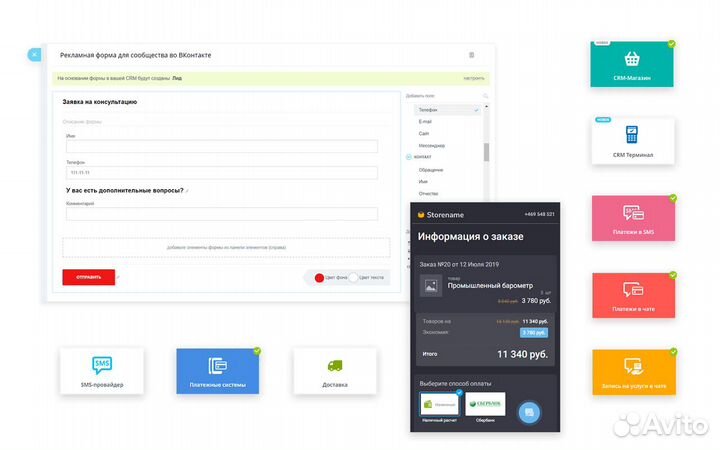Click the Комментарий input field

pyautogui.click(x=220, y=214)
